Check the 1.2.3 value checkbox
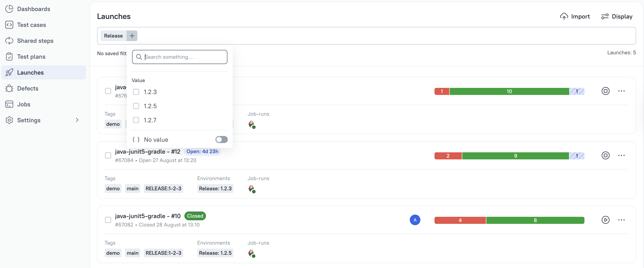The width and height of the screenshot is (644, 268). pyautogui.click(x=136, y=92)
